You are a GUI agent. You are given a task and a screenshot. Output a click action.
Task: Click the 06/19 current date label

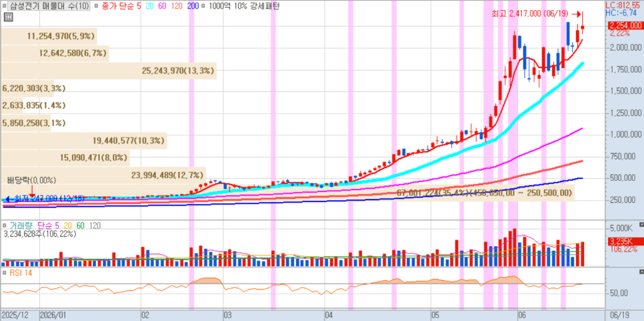(x=620, y=315)
